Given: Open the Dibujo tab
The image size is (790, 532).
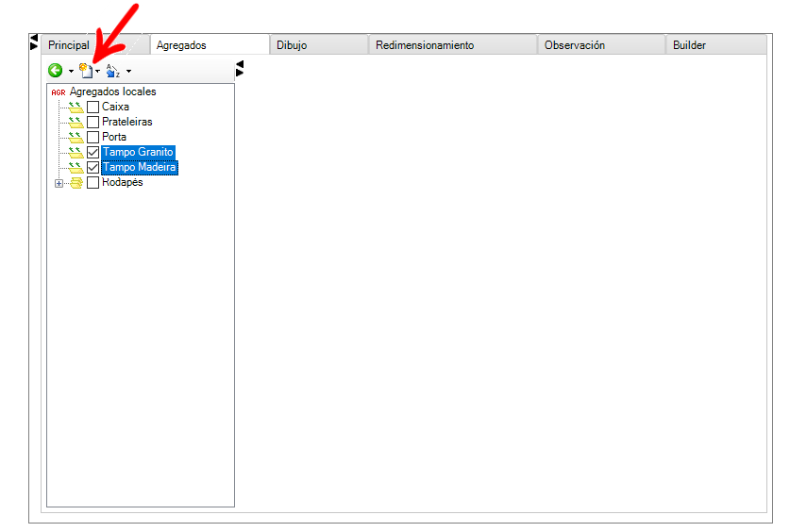Looking at the screenshot, I should coord(319,45).
